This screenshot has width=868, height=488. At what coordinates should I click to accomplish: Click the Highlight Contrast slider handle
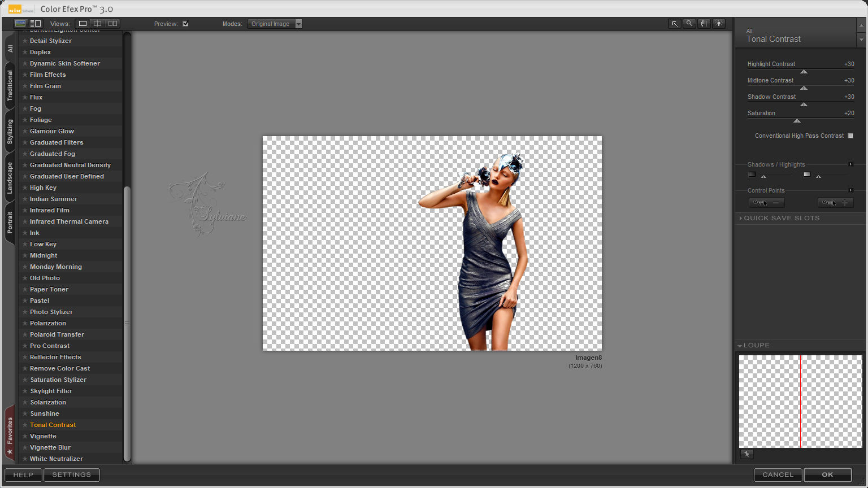[804, 72]
